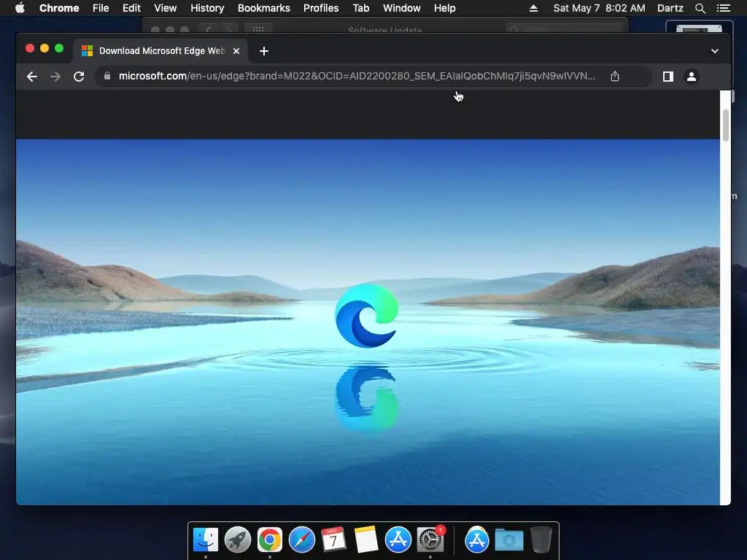
Task: Open Notes from the Dock
Action: pyautogui.click(x=366, y=540)
